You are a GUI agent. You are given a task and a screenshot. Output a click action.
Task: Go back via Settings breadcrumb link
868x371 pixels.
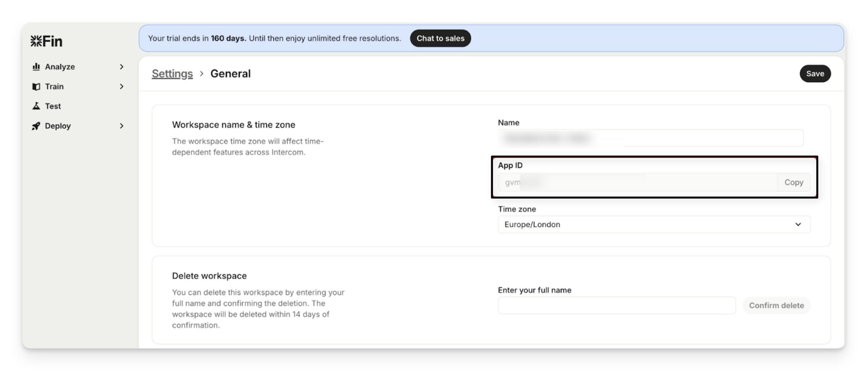[172, 74]
